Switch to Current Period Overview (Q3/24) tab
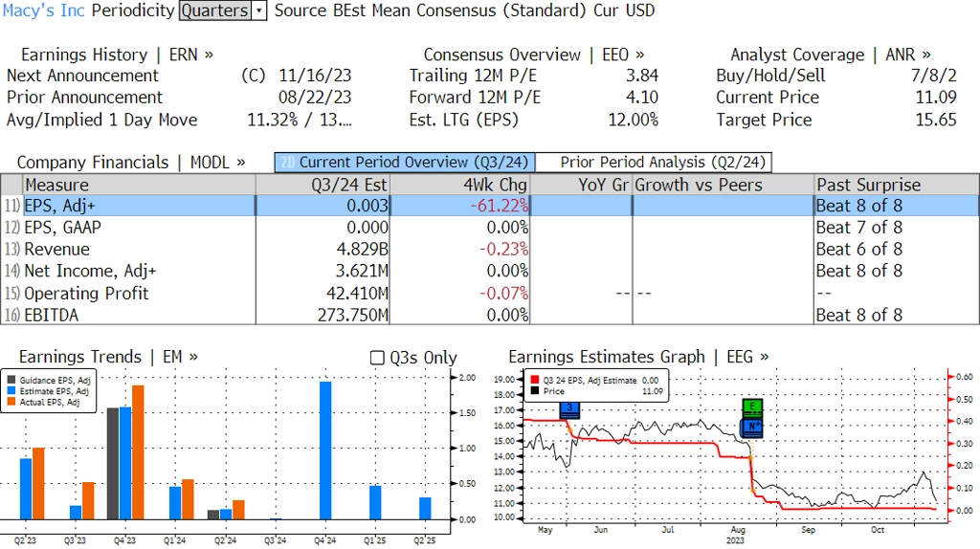 coord(405,163)
